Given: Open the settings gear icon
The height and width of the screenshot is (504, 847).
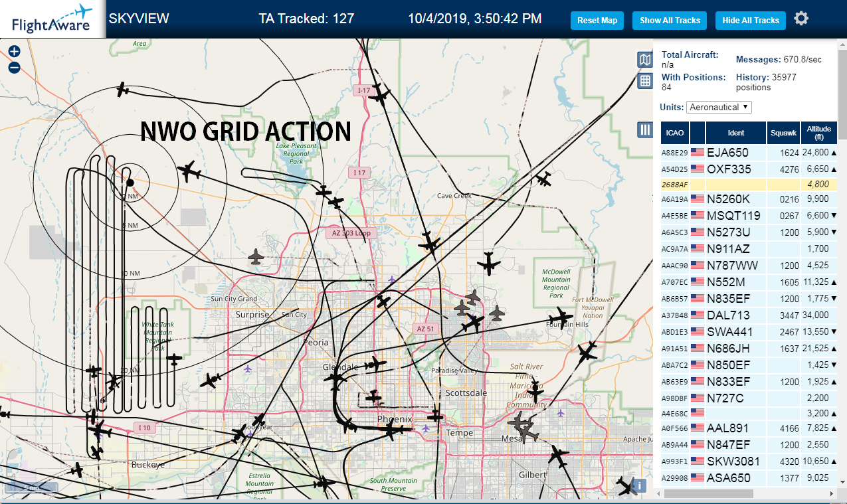Looking at the screenshot, I should click(801, 19).
